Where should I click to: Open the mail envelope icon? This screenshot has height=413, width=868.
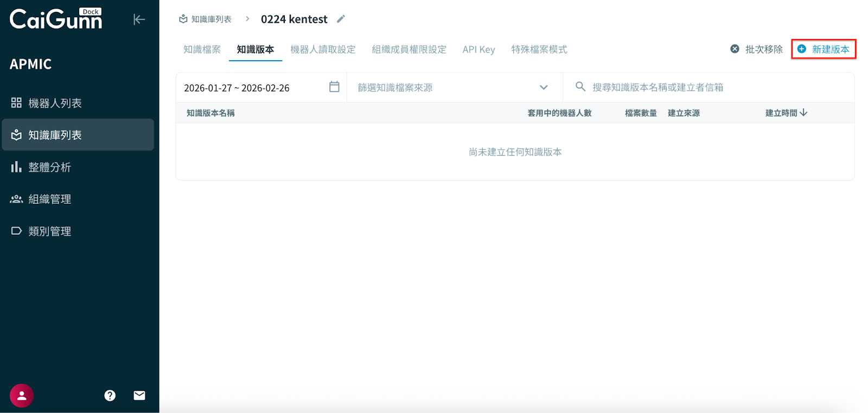point(139,396)
